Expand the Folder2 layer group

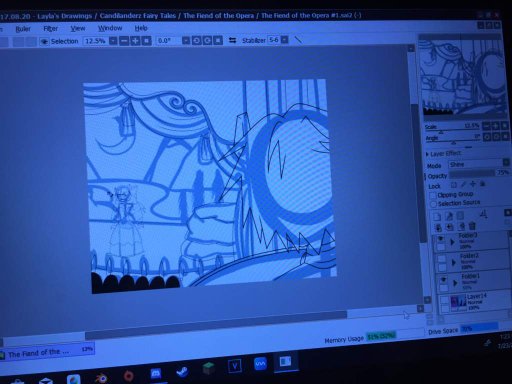(453, 263)
